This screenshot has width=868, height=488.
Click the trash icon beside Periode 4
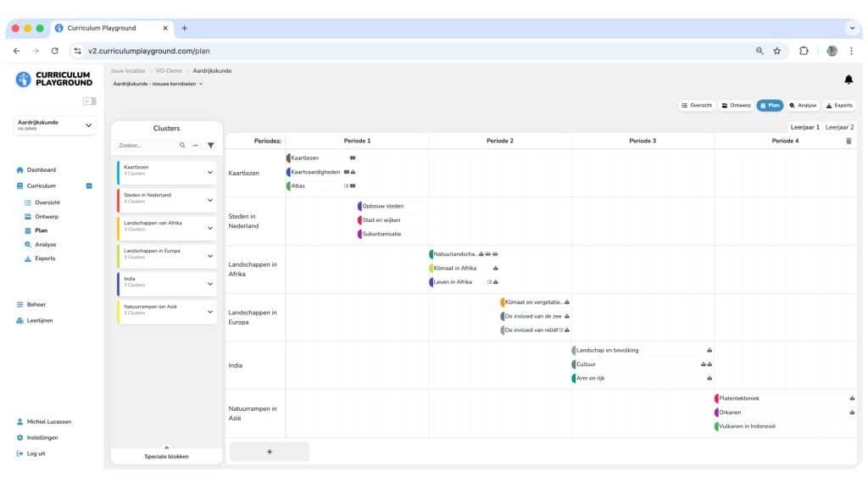[849, 141]
